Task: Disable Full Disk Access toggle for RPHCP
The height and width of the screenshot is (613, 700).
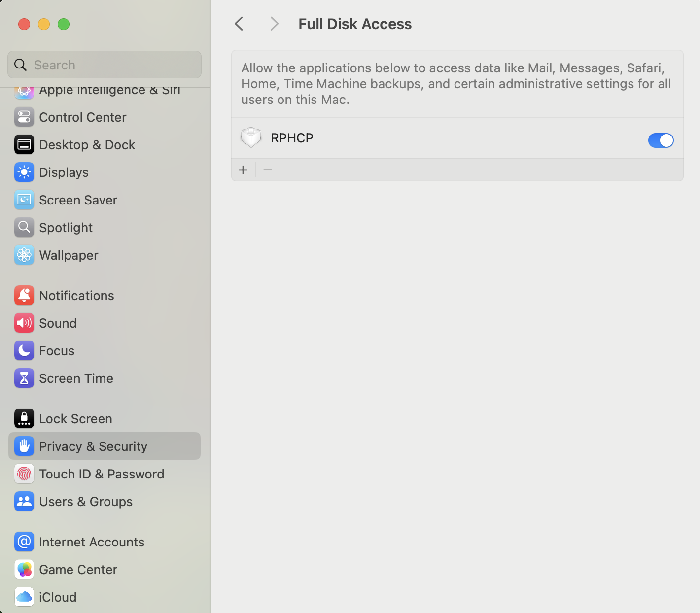Action: [660, 140]
